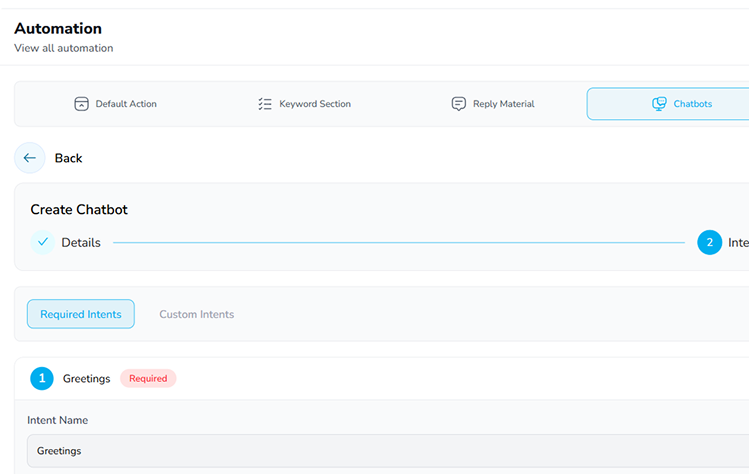Click the Keyword Section checklist icon
The image size is (749, 474).
pyautogui.click(x=265, y=104)
